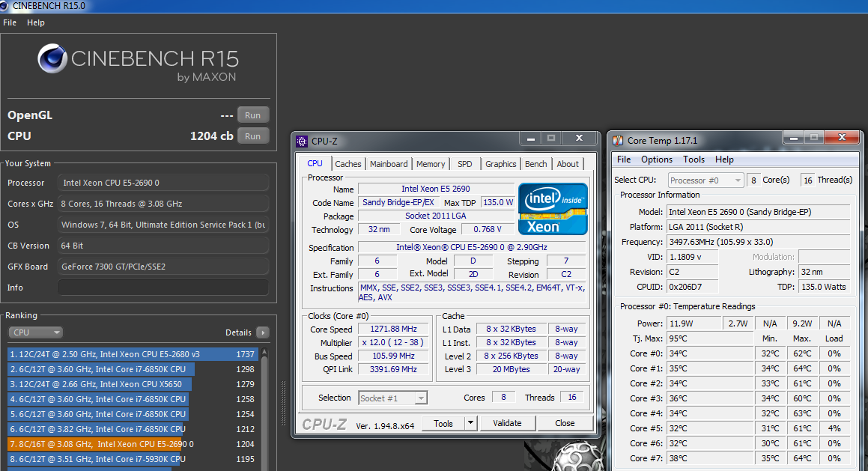This screenshot has height=471, width=868.
Task: Click the Cinebench R15 sphere logo
Action: 52,59
